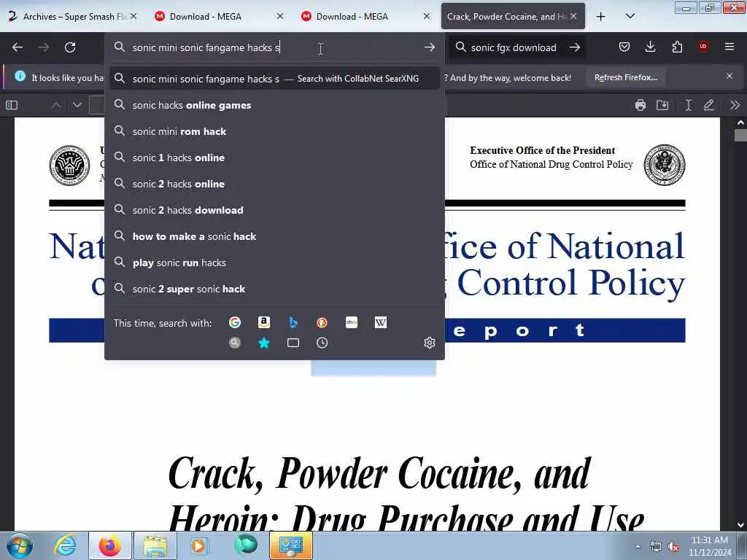Open the media player taskbar icon
The height and width of the screenshot is (560, 747).
(x=199, y=546)
